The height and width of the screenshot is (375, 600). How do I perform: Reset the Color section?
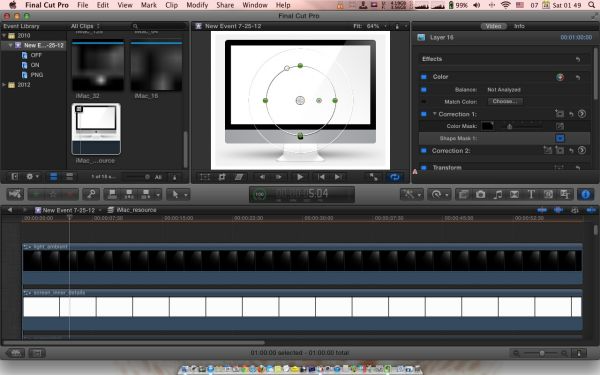click(x=578, y=77)
